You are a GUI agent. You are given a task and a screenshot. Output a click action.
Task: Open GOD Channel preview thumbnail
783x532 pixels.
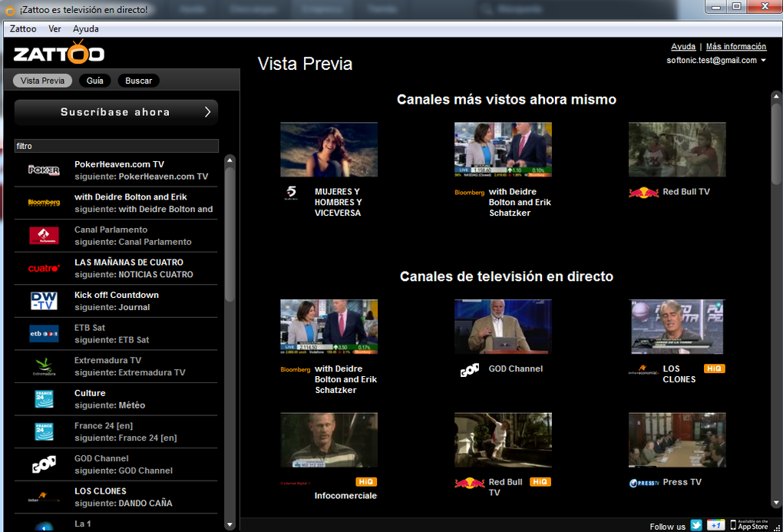click(504, 327)
